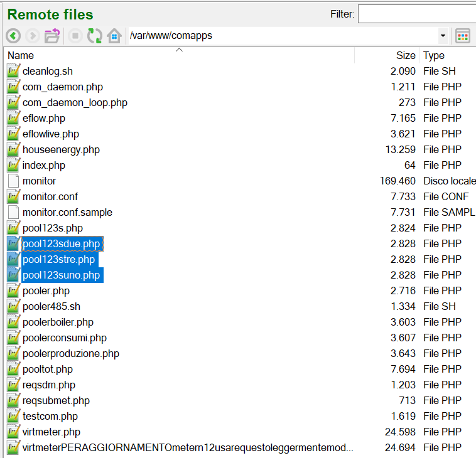Screen dimensions: 476x458
Task: Click highlighted file name pool123sdue.php
Action: (62, 244)
